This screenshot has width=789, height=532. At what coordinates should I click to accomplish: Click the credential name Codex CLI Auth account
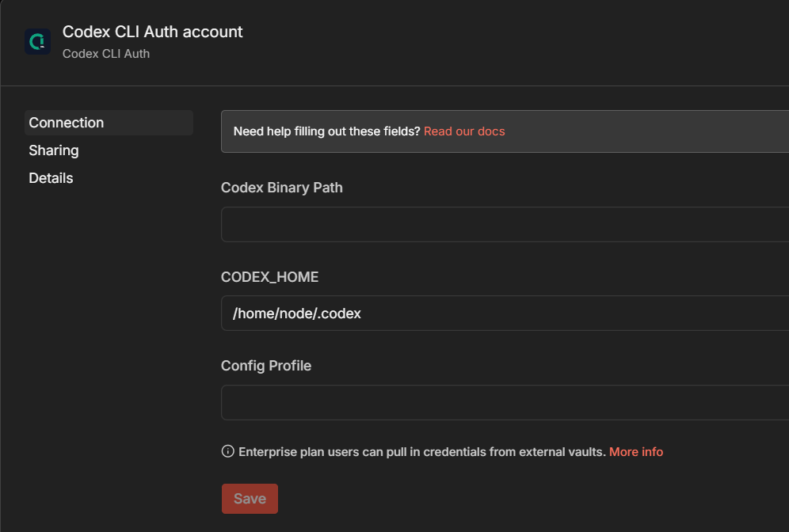click(152, 32)
